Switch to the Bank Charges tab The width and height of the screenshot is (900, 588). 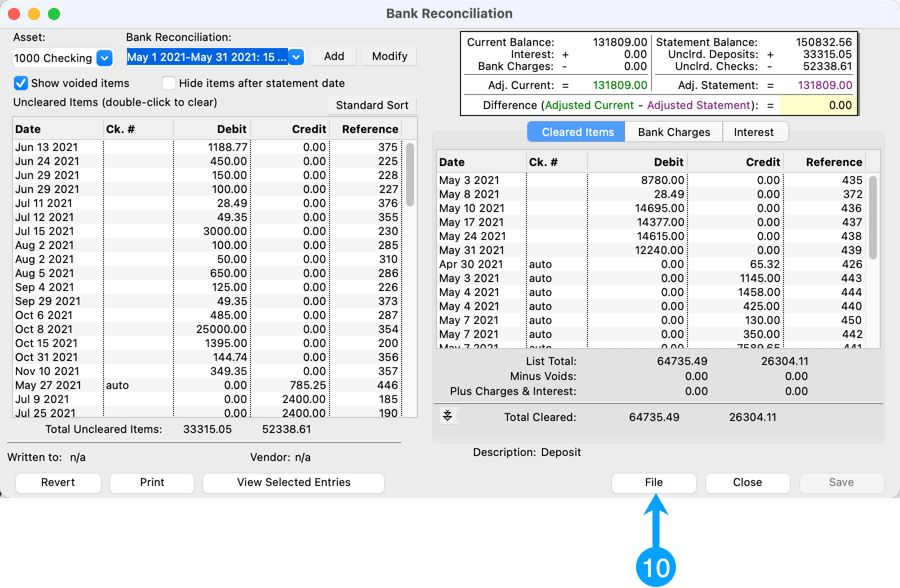pyautogui.click(x=673, y=132)
